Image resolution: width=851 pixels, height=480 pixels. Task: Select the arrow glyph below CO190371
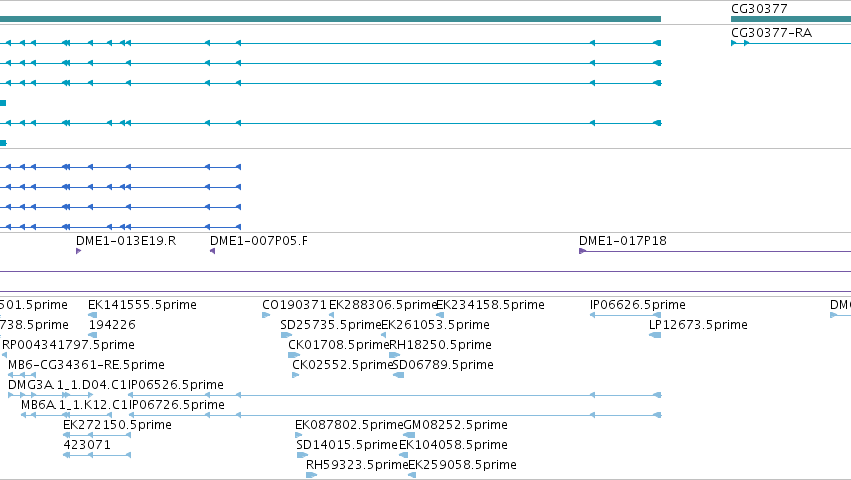click(266, 315)
